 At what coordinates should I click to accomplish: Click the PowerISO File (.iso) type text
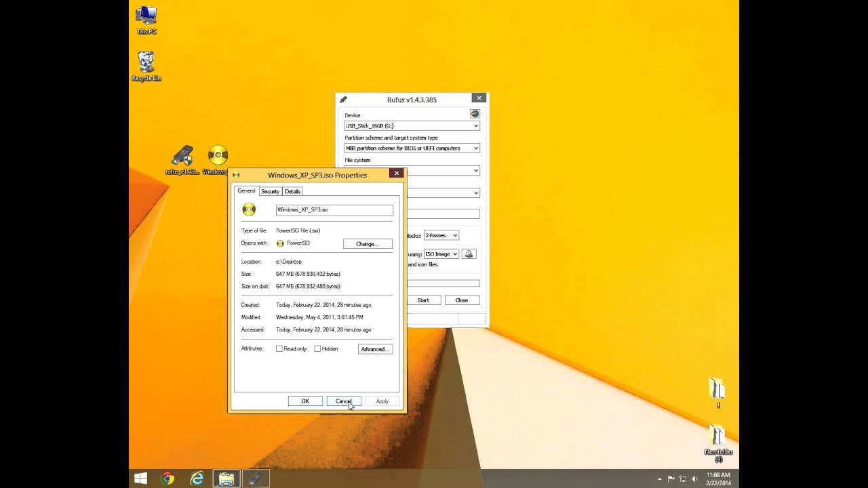tap(298, 230)
